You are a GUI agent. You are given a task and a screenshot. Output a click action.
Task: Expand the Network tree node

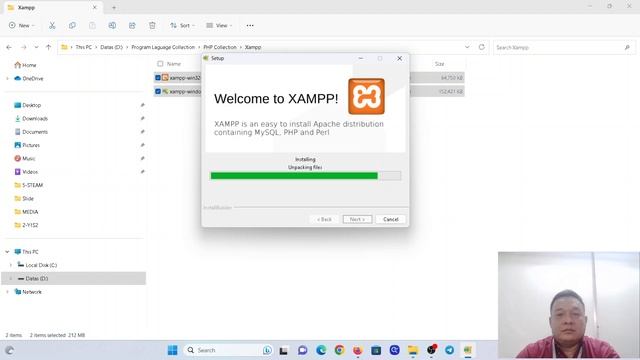[x=7, y=292]
